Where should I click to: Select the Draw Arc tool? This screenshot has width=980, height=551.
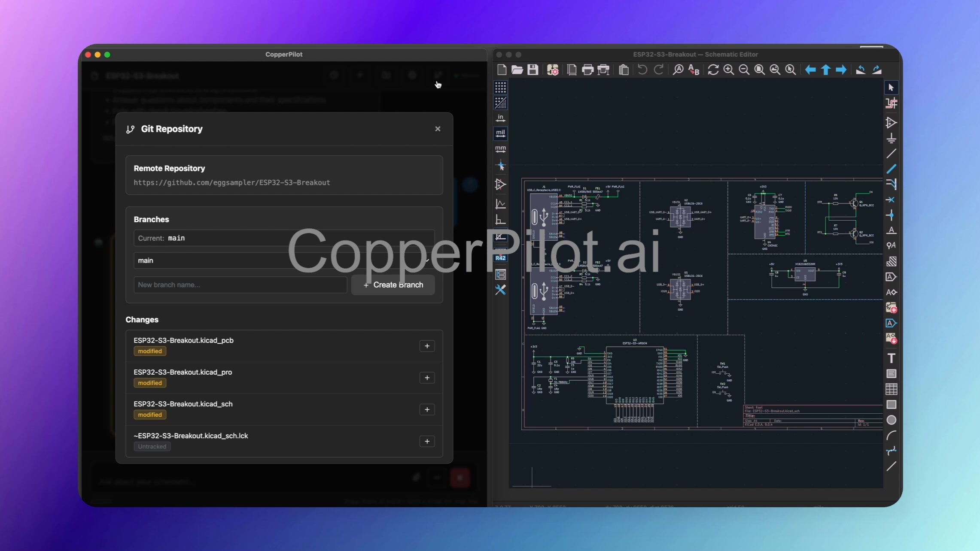pyautogui.click(x=891, y=436)
